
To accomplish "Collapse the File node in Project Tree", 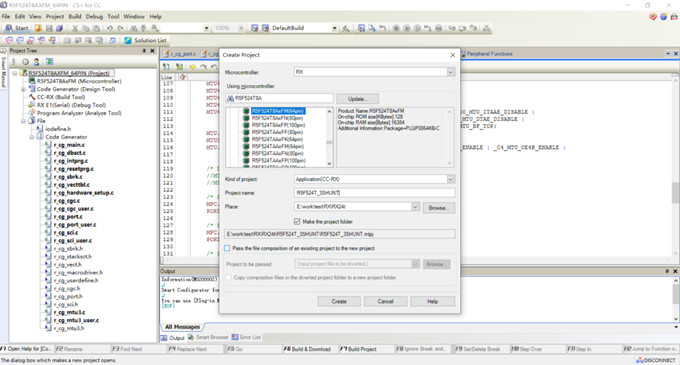I will click(x=24, y=121).
